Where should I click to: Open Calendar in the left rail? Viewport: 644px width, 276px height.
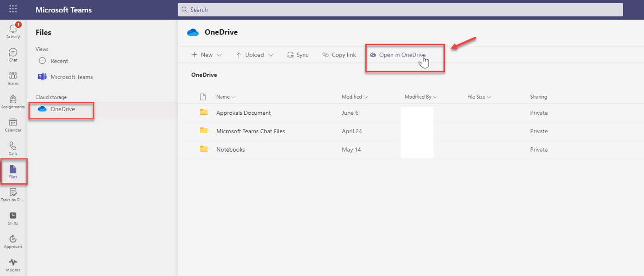tap(13, 125)
